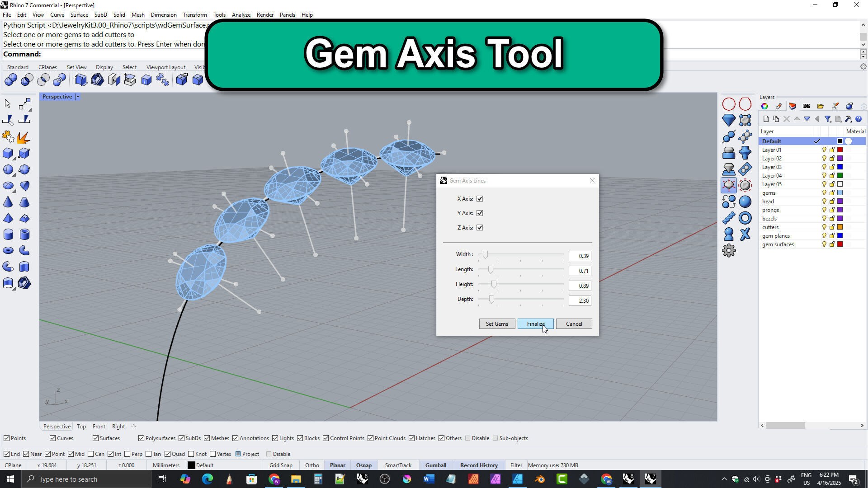The image size is (868, 488).
Task: Toggle the Z Axis checkbox
Action: [480, 228]
